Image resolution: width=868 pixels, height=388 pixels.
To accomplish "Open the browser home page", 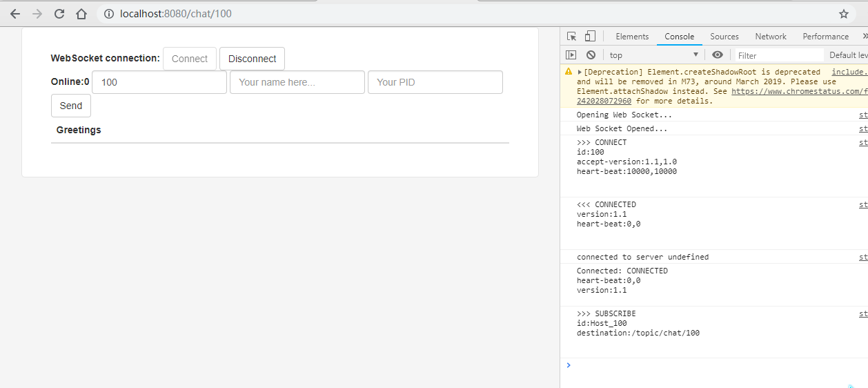I will pos(81,14).
